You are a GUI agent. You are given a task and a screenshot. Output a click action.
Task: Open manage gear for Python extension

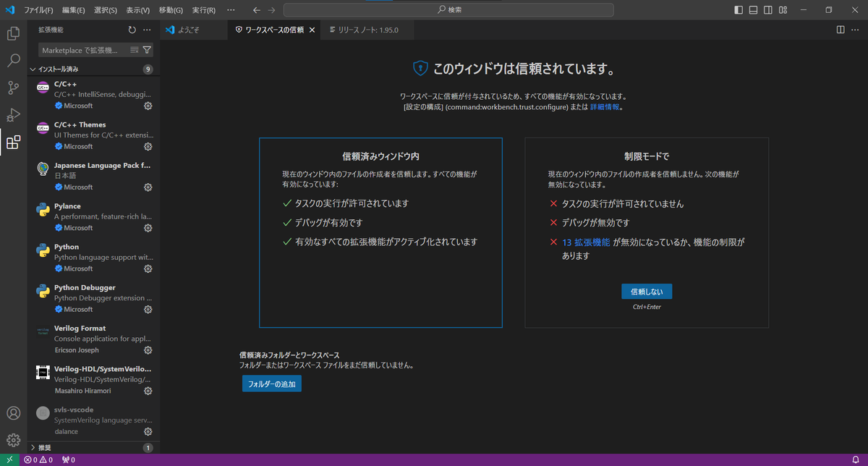(x=148, y=268)
